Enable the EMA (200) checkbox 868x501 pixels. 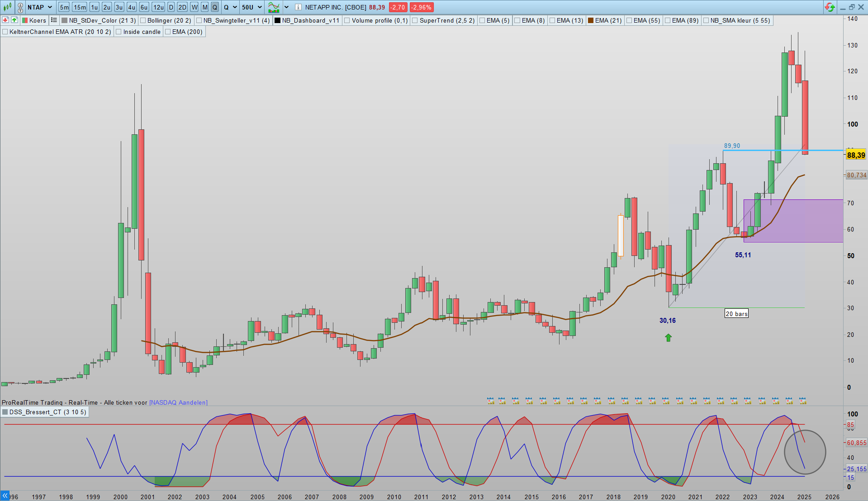point(168,32)
